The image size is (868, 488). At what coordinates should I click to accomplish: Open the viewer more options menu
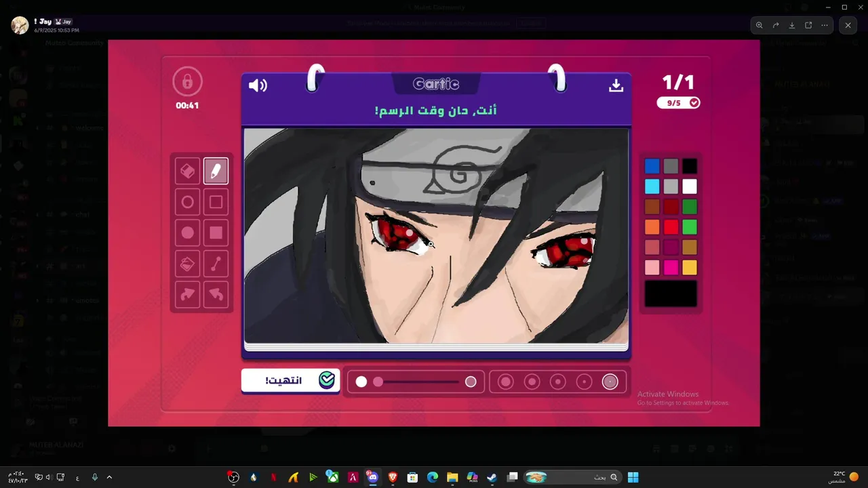coord(825,25)
